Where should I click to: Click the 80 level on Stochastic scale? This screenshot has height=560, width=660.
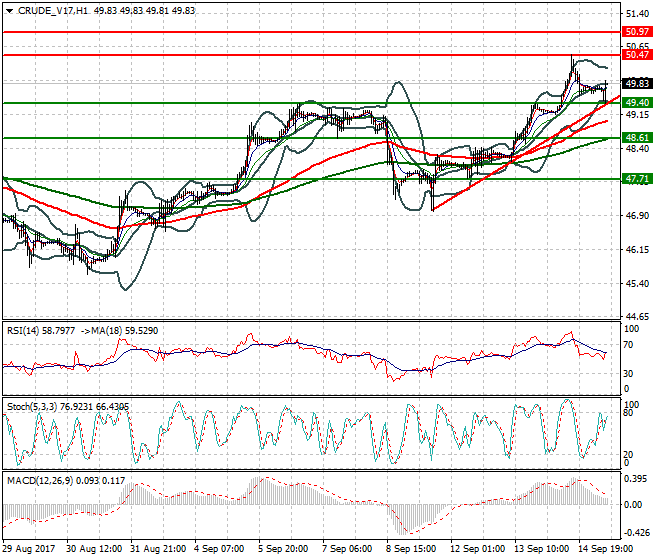coord(628,413)
